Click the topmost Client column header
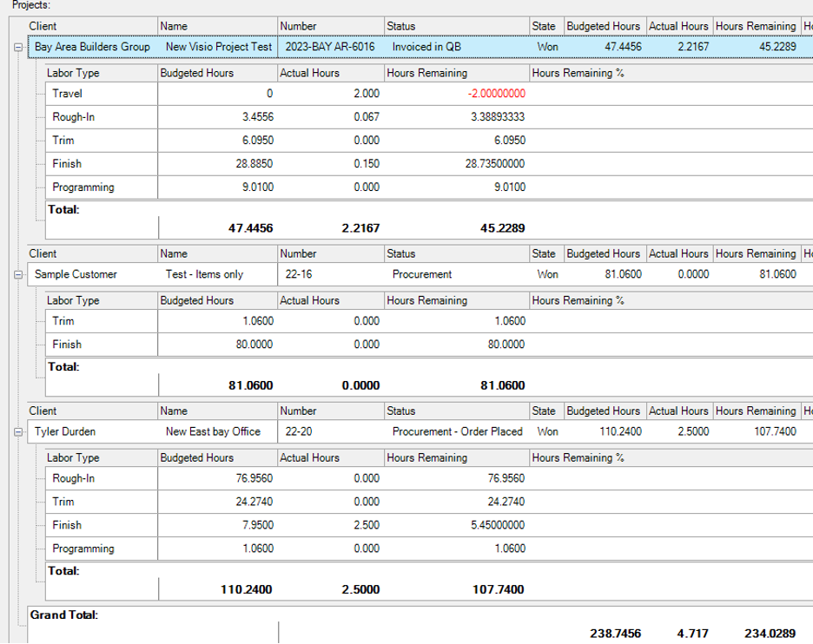This screenshot has width=813, height=644. pos(91,26)
